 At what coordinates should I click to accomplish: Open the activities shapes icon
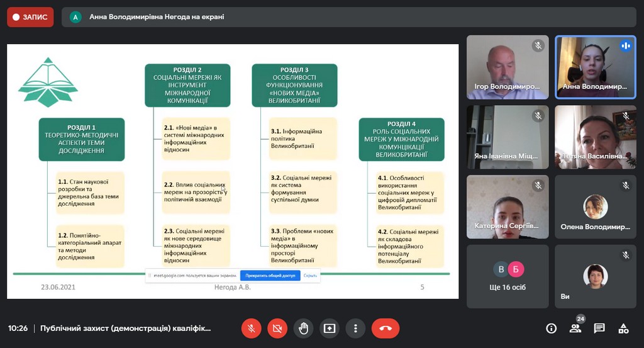click(623, 328)
